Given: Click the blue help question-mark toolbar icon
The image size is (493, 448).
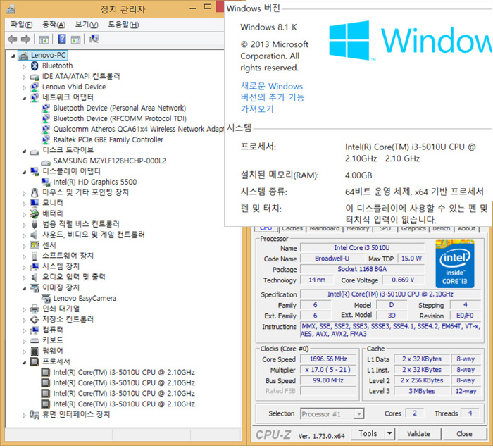Looking at the screenshot, I should [62, 39].
